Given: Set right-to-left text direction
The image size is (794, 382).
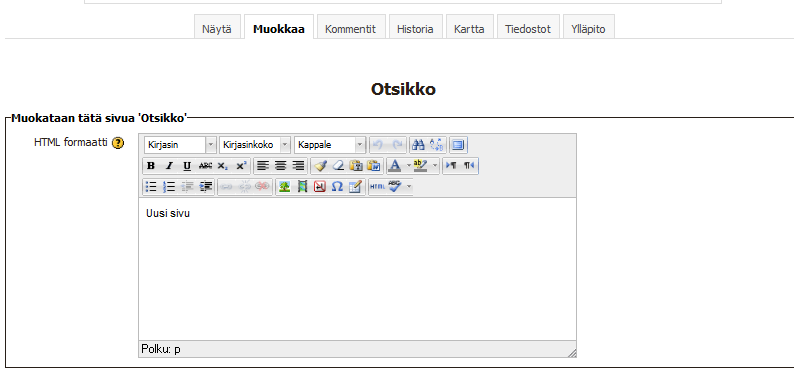Looking at the screenshot, I should [469, 166].
